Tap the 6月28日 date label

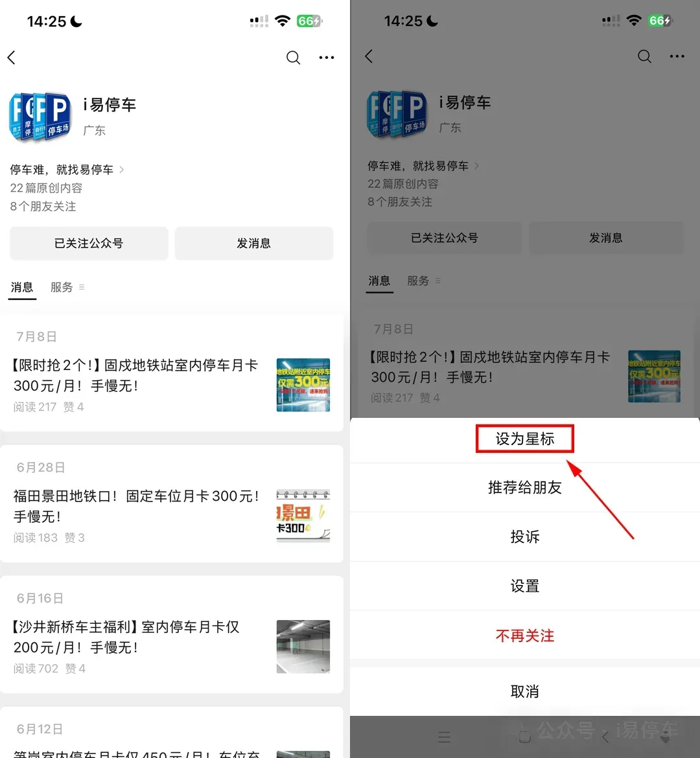pos(41,468)
